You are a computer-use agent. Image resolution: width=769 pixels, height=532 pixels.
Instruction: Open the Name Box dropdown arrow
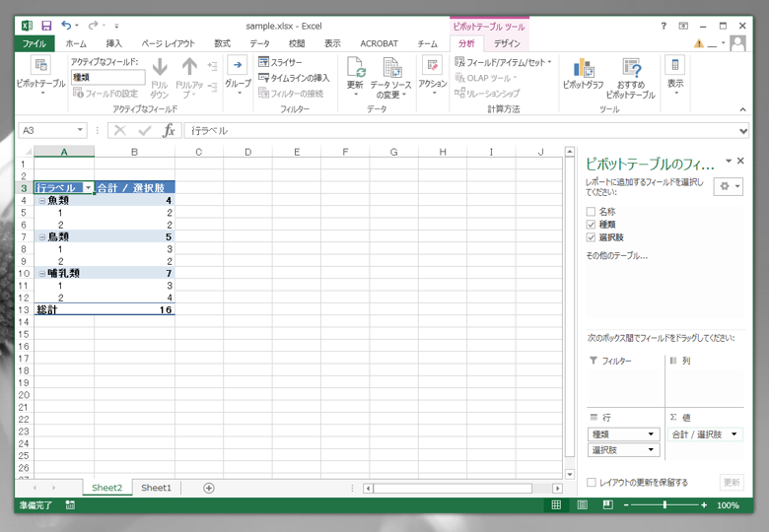point(80,130)
